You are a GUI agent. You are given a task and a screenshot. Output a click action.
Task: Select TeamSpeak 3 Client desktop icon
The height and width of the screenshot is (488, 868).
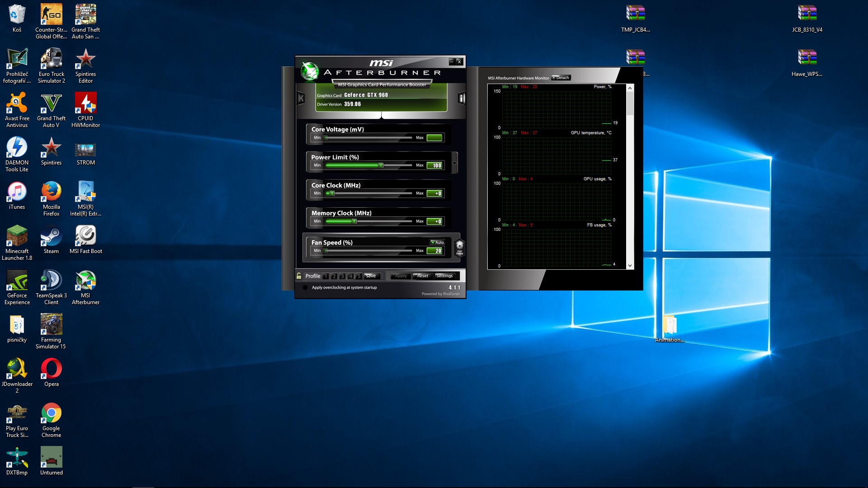(51, 287)
